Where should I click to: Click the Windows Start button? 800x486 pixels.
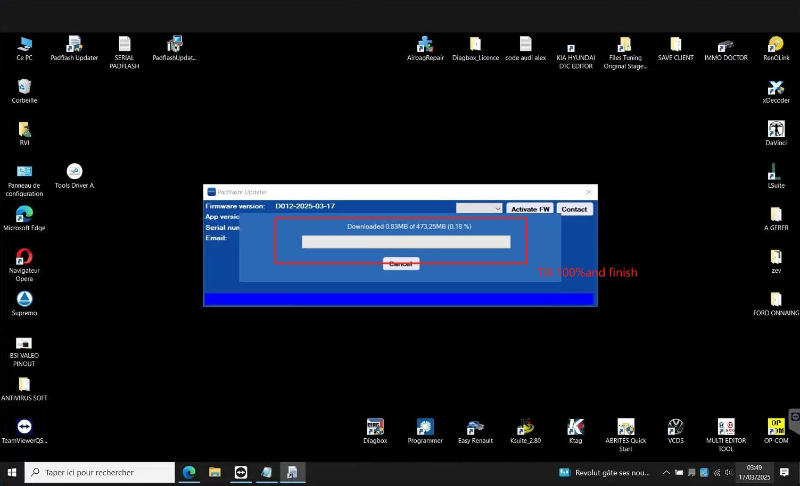13,472
